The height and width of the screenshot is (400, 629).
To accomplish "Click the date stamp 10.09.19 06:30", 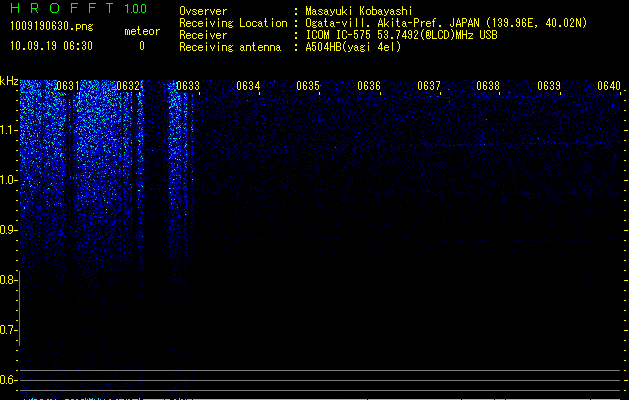I will pos(51,46).
